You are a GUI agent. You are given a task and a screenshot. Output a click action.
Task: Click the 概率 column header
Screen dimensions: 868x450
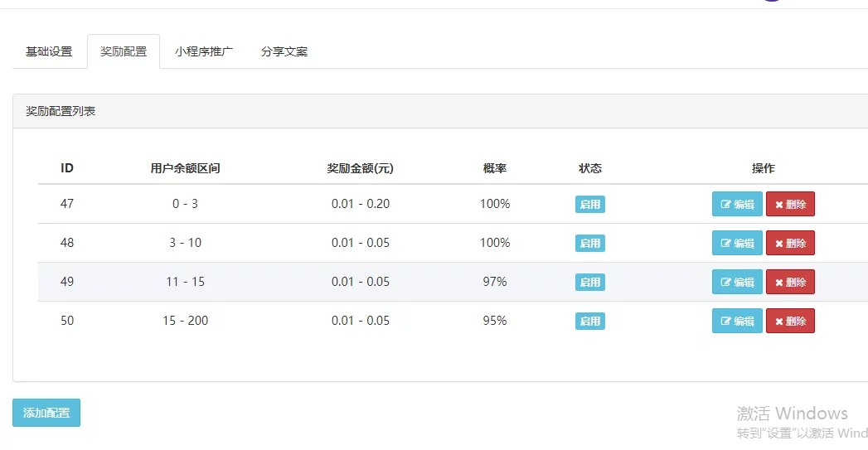pos(495,168)
